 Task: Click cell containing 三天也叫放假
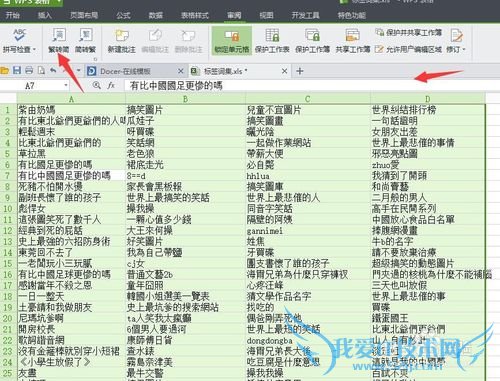428,286
